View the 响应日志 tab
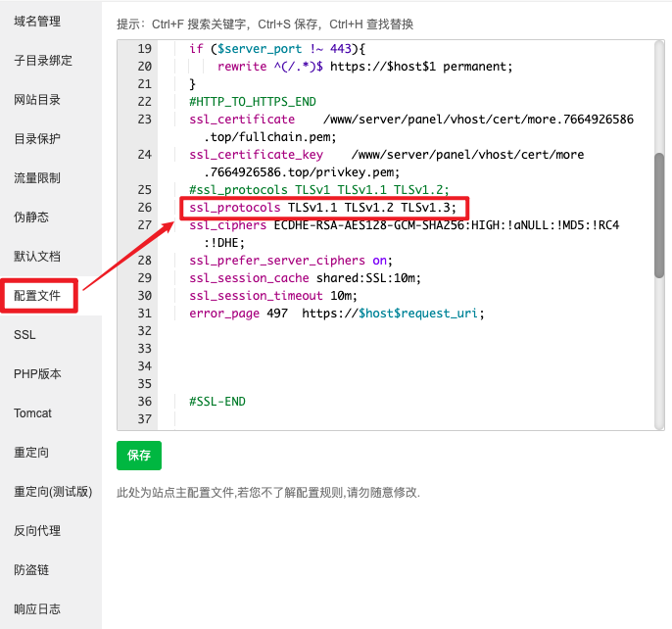The width and height of the screenshot is (672, 629). pyautogui.click(x=37, y=608)
